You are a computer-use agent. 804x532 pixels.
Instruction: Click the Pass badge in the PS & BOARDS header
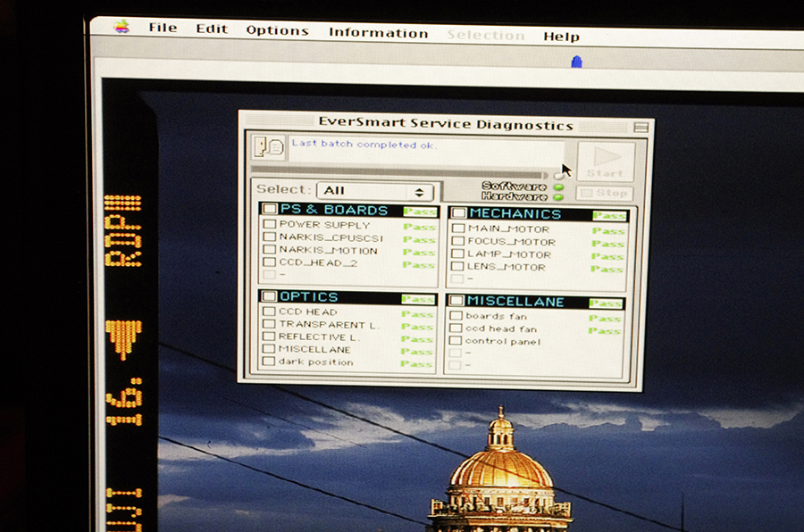[420, 212]
